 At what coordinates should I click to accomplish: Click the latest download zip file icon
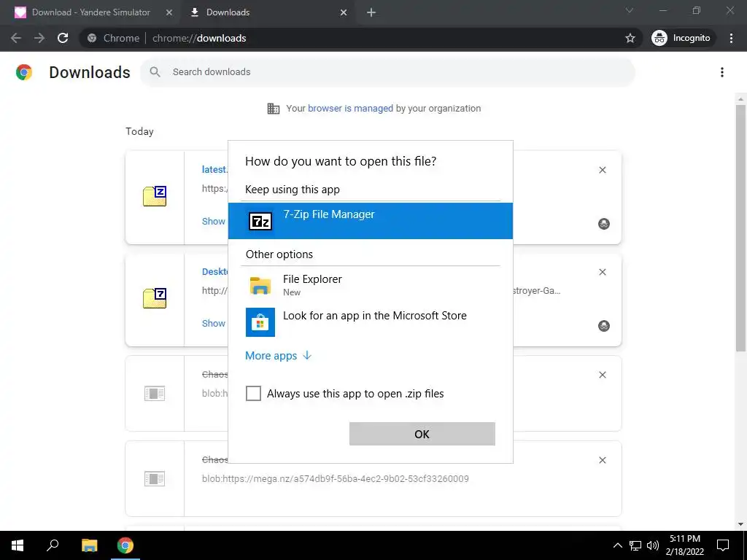[155, 195]
